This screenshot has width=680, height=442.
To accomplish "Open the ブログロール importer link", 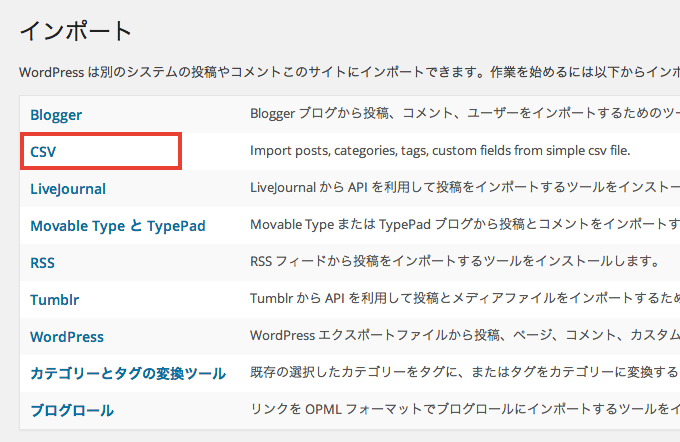I will 72,410.
